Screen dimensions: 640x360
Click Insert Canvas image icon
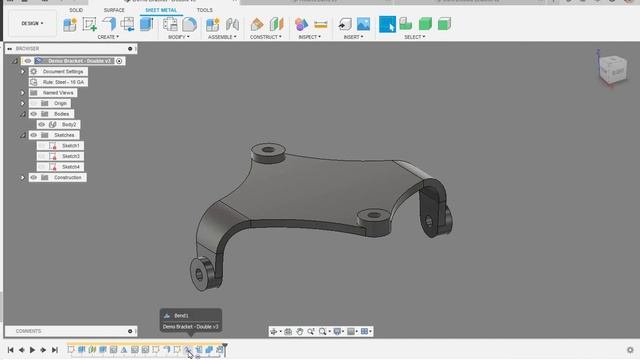tap(363, 24)
